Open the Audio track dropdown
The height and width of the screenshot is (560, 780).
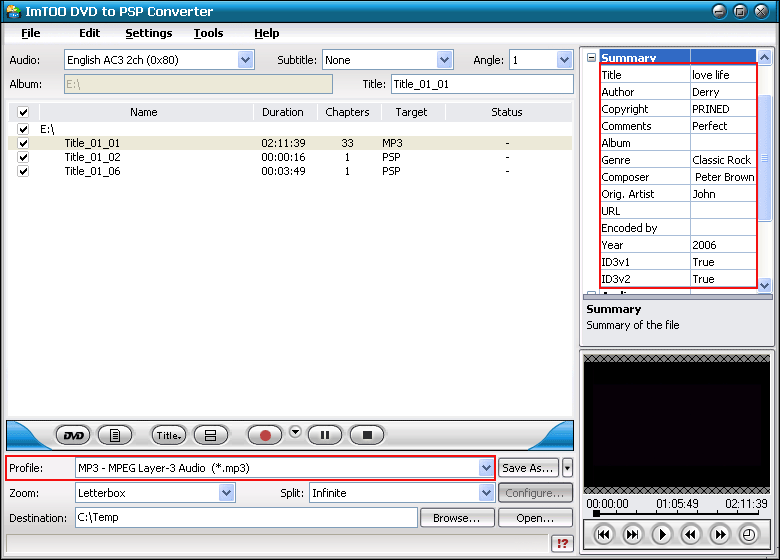click(245, 60)
